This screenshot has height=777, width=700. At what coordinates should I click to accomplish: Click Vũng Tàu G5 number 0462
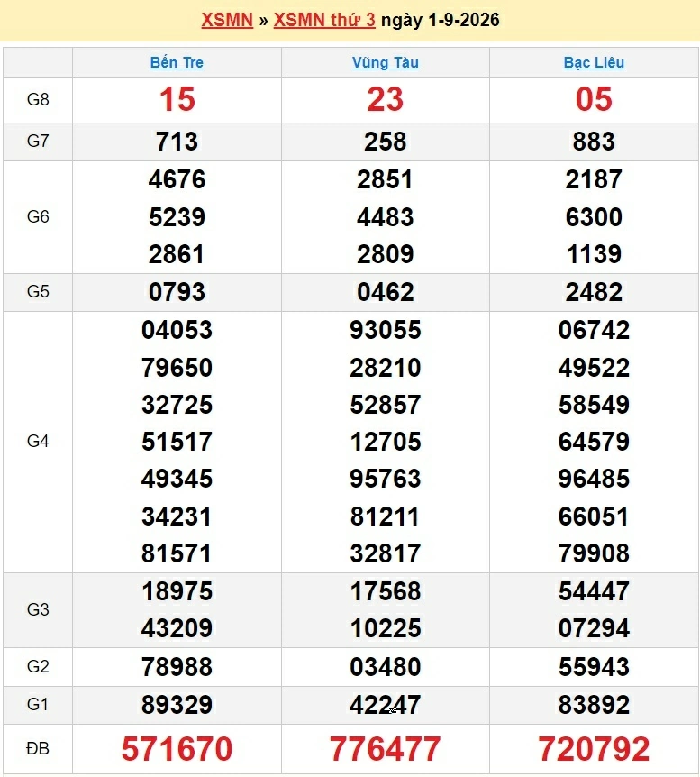(386, 292)
